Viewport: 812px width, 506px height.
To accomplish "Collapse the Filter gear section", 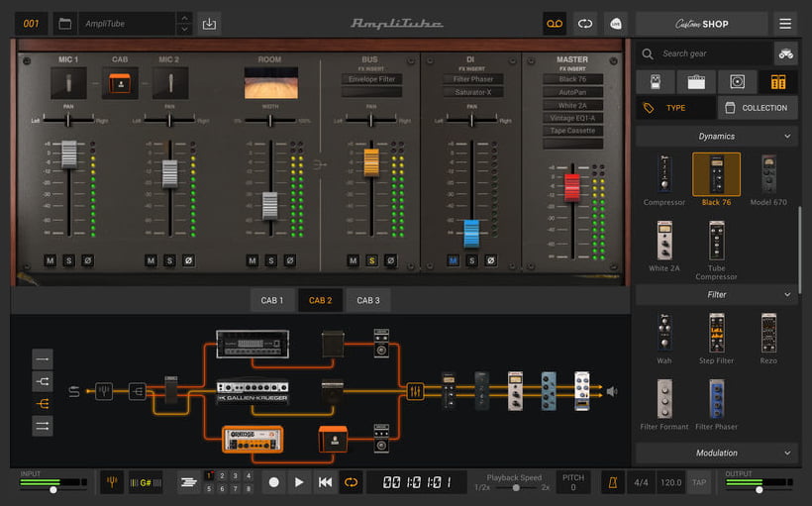I will coord(717,295).
